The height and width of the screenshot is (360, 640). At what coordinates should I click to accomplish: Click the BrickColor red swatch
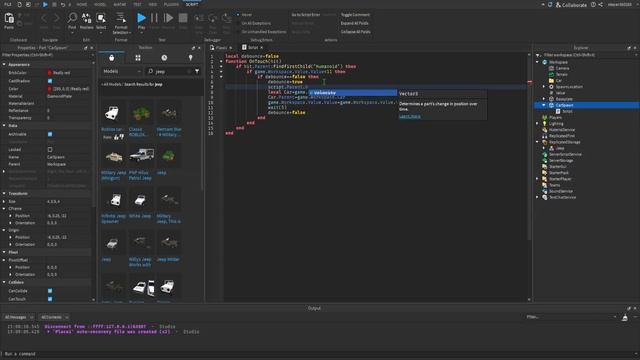(x=50, y=73)
